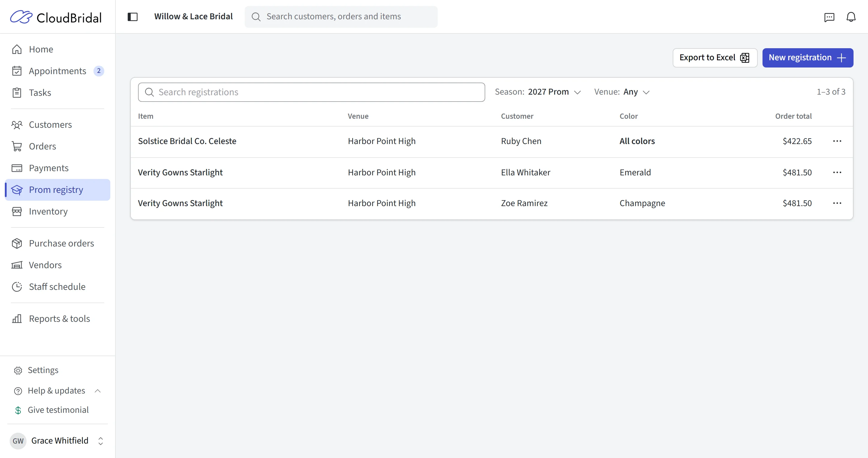The image size is (868, 458).
Task: Click the Staff schedule clock icon
Action: (17, 287)
